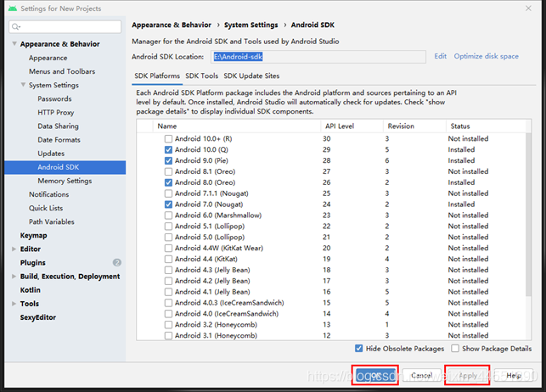The width and height of the screenshot is (546, 392).
Task: Select the Android 3.2 (Honeycomb) row name
Action: [216, 324]
